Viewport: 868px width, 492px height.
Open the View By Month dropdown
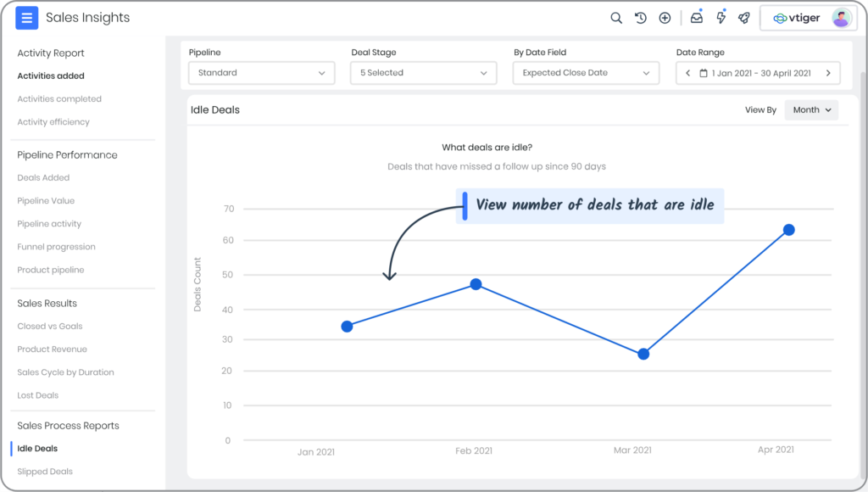click(x=811, y=109)
